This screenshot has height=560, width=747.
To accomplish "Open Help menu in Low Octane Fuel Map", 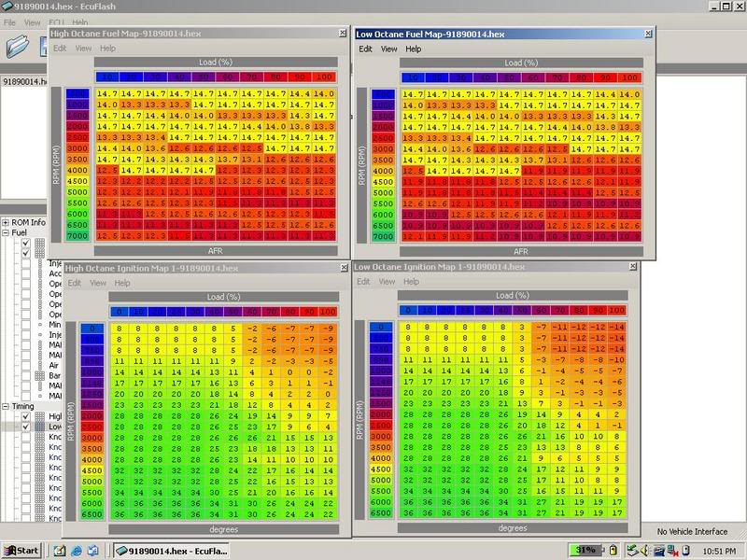I will [413, 49].
